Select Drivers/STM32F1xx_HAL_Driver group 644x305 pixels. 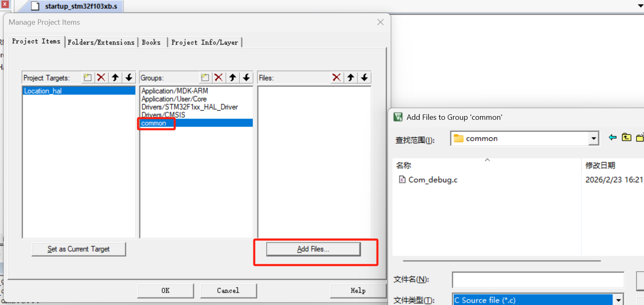[190, 107]
